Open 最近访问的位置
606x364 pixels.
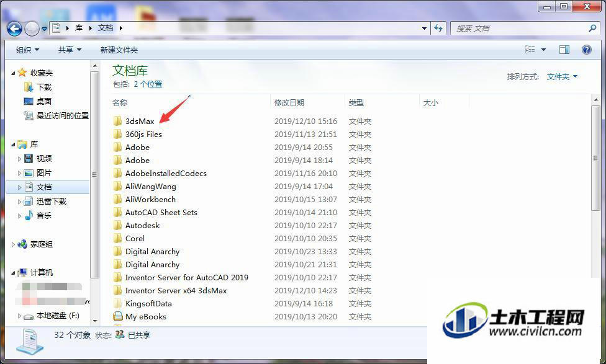(63, 116)
